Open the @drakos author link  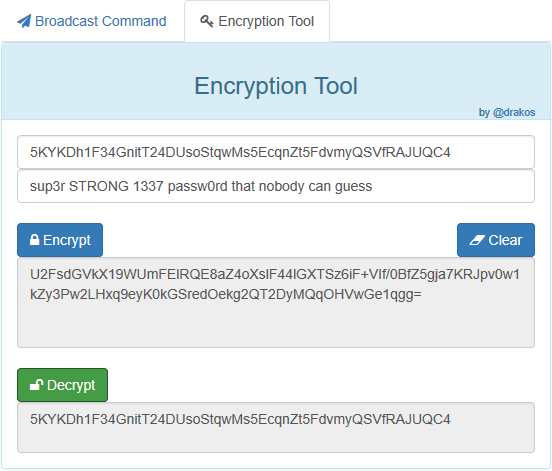[514, 112]
